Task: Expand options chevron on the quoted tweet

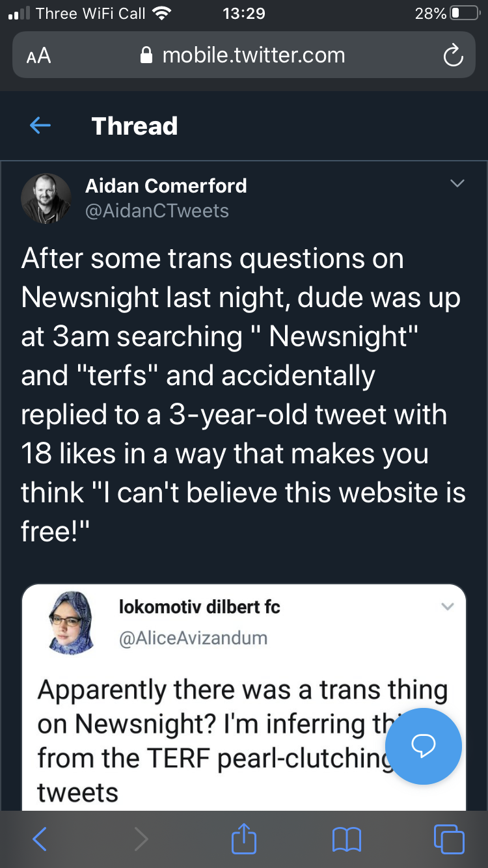Action: [x=447, y=606]
